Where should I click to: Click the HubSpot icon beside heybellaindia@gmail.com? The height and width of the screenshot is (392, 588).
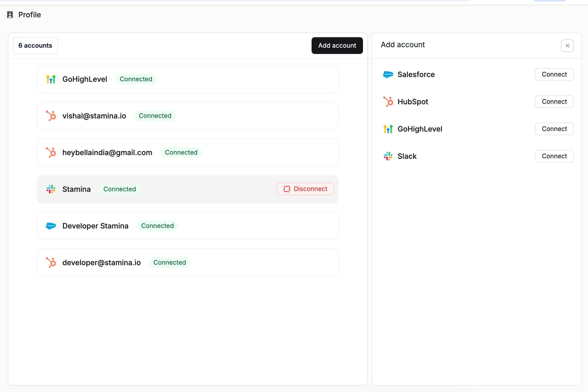pyautogui.click(x=51, y=153)
